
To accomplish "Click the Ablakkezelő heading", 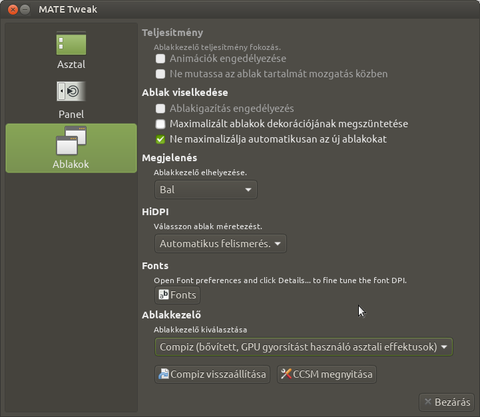I will coord(171,315).
